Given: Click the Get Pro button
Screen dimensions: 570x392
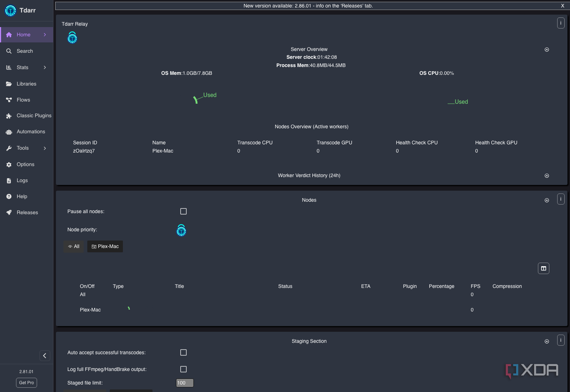Looking at the screenshot, I should (x=26, y=383).
